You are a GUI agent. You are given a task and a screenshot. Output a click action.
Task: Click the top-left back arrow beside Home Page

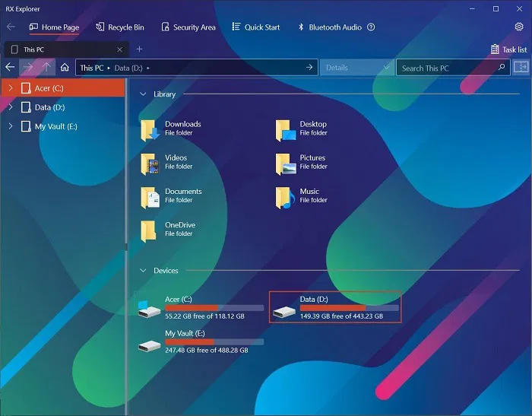click(11, 27)
